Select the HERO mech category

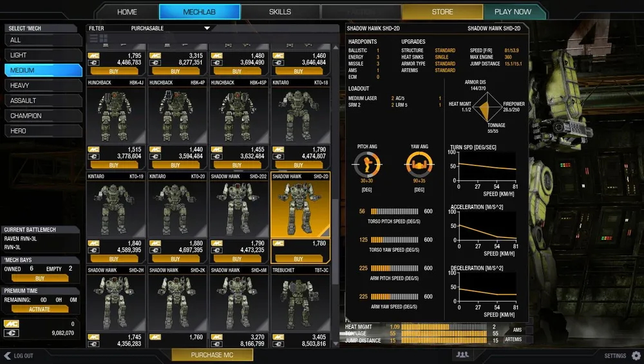tap(43, 131)
